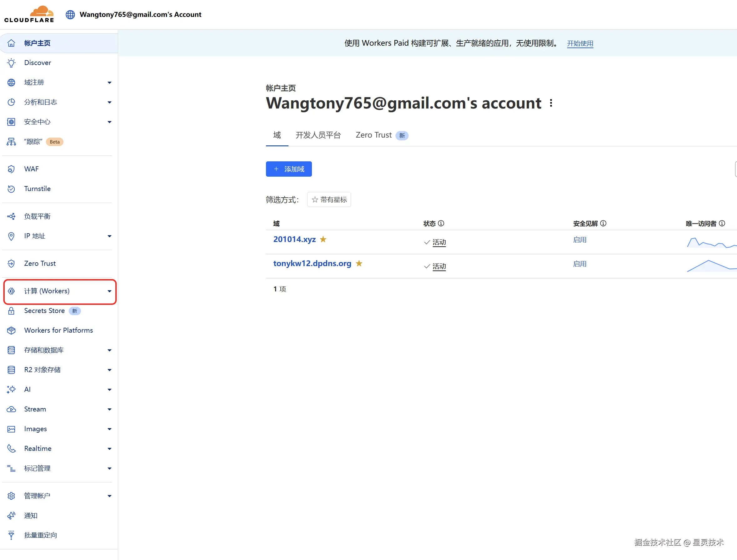Click the Turnstile icon in sidebar
The width and height of the screenshot is (737, 560).
[x=11, y=189]
